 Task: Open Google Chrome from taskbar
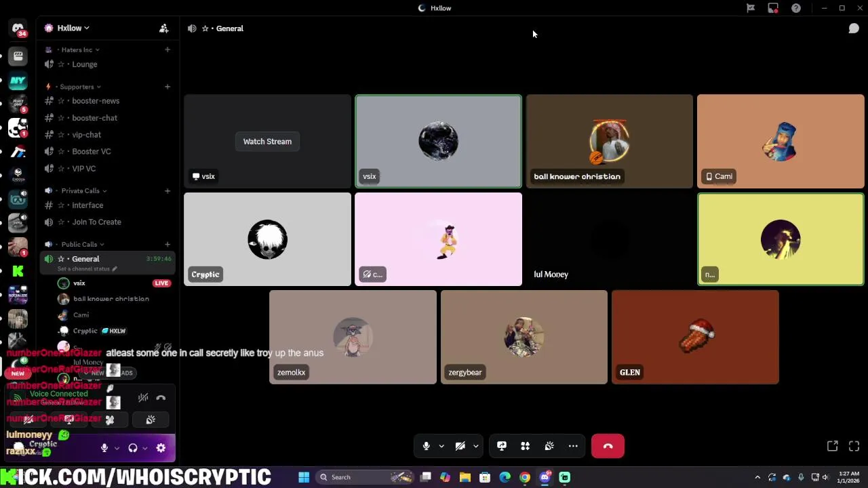(x=525, y=477)
